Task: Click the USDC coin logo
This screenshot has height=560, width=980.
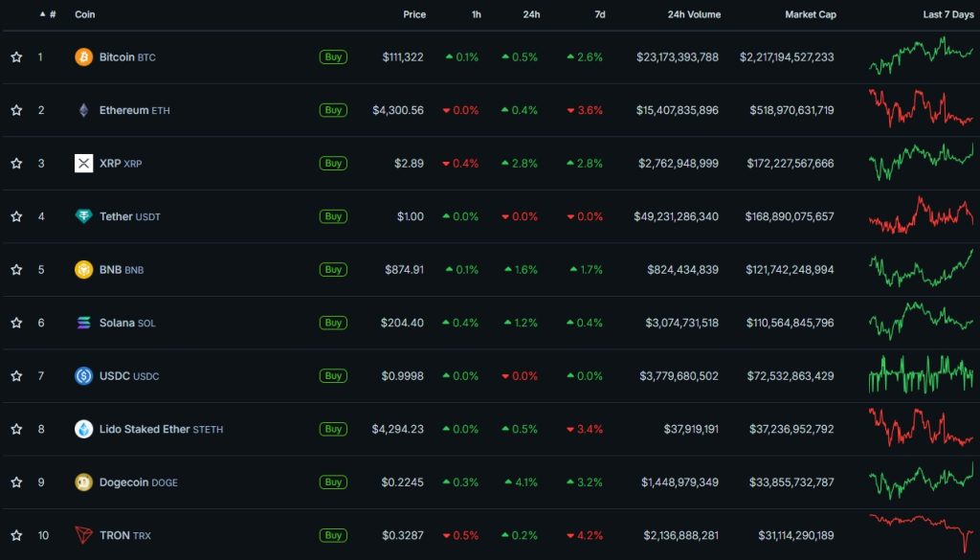Action: [x=84, y=375]
